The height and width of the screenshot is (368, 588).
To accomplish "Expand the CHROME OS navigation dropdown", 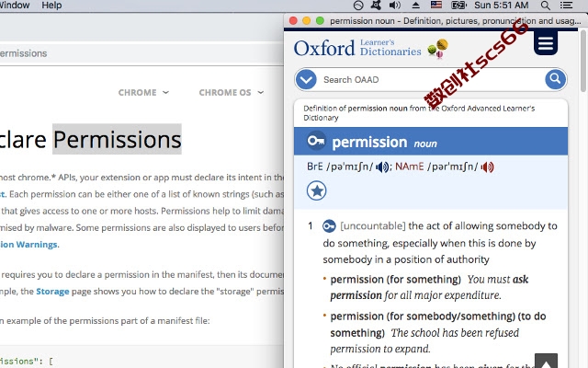I will pyautogui.click(x=232, y=92).
